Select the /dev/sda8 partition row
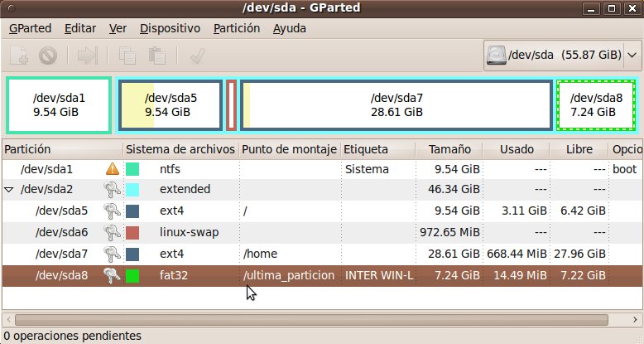The image size is (644, 344). [322, 276]
